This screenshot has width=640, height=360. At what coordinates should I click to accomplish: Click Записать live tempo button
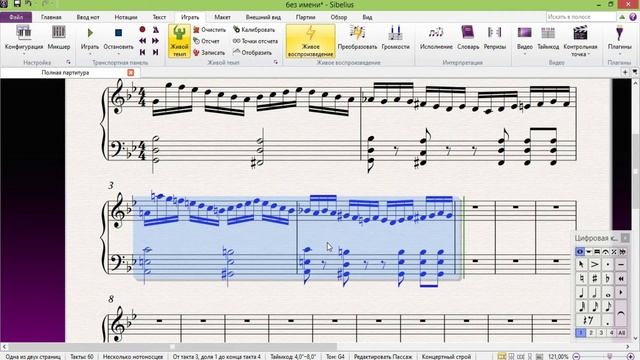click(209, 53)
